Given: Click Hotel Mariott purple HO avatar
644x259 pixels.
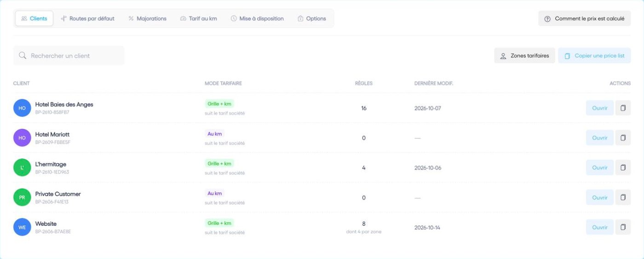Looking at the screenshot, I should [22, 138].
